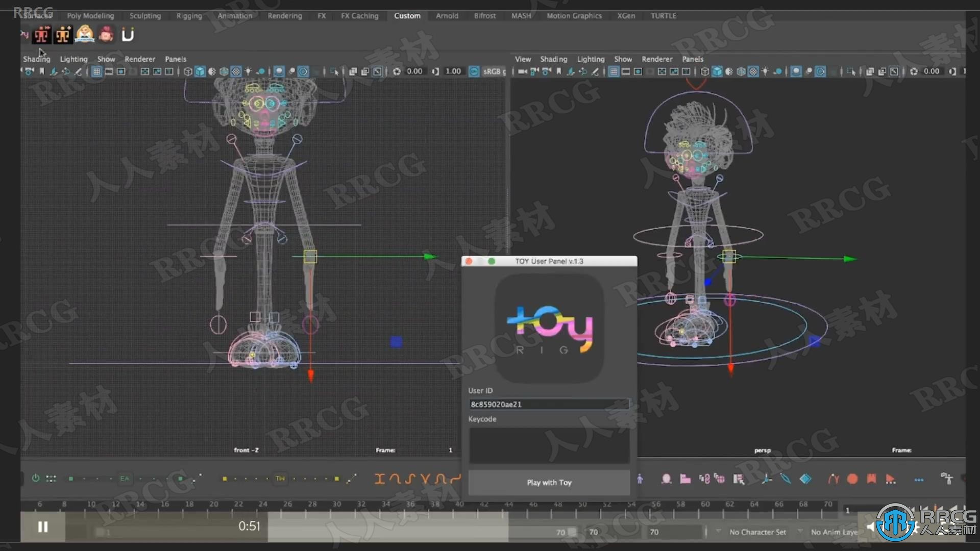Open Renderer menu of persp viewport
The image size is (980, 551).
click(x=657, y=59)
